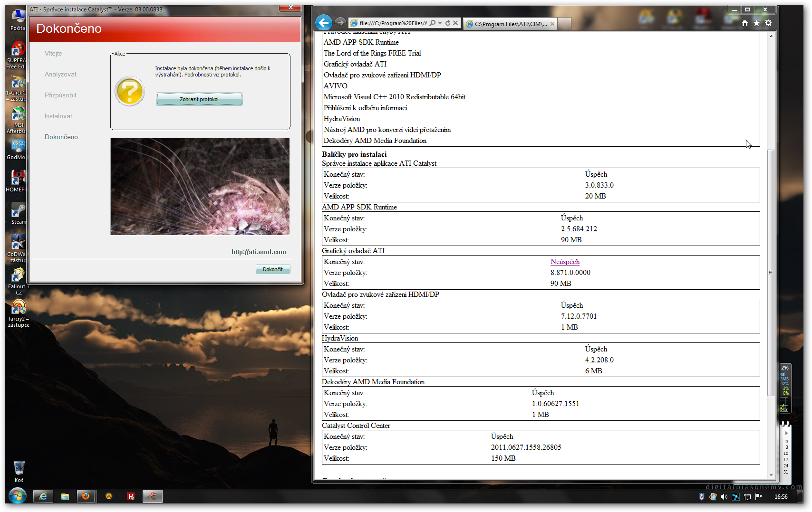This screenshot has height=512, width=812.
Task: Click the Vítejte step in installer sidebar
Action: (x=53, y=54)
